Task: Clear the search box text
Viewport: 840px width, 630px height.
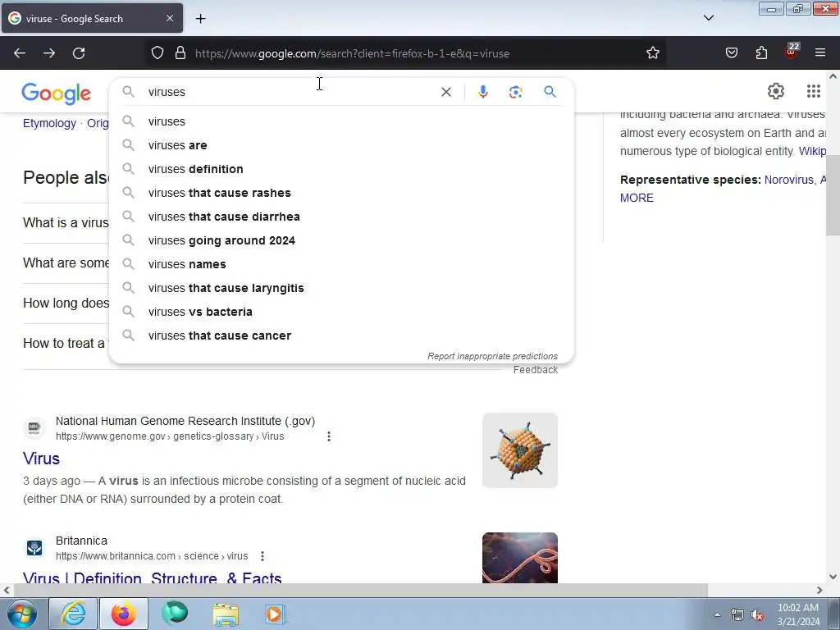Action: point(445,92)
